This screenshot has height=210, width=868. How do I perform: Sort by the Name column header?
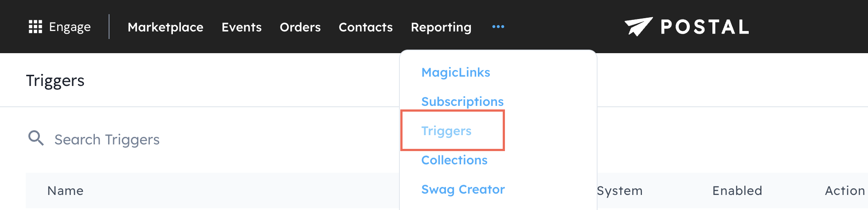[x=66, y=191]
